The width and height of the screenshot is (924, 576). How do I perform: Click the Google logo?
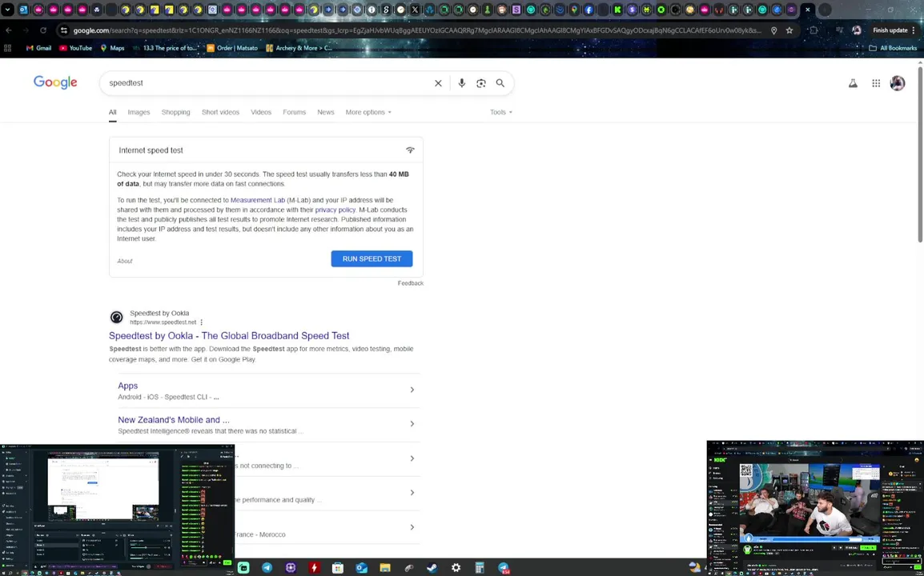(x=55, y=82)
